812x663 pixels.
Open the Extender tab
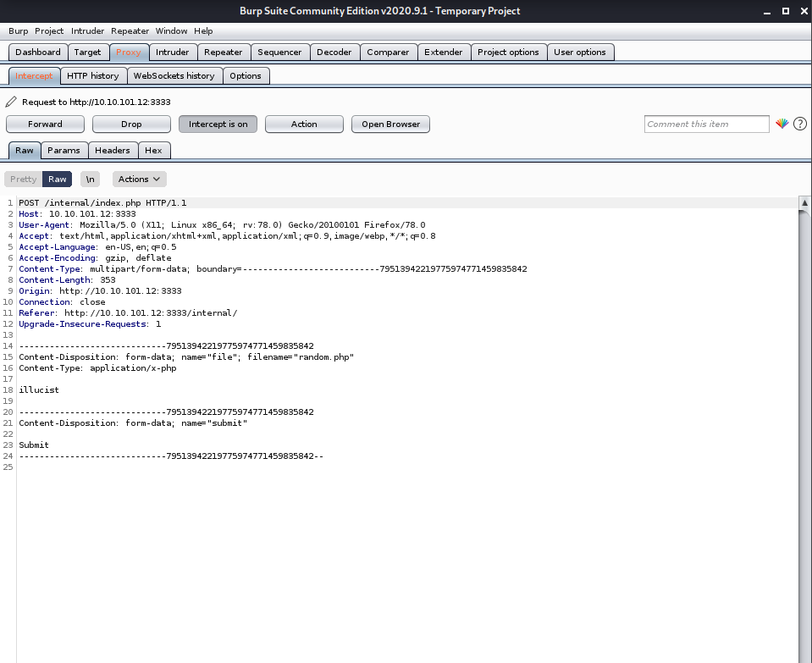pos(444,52)
